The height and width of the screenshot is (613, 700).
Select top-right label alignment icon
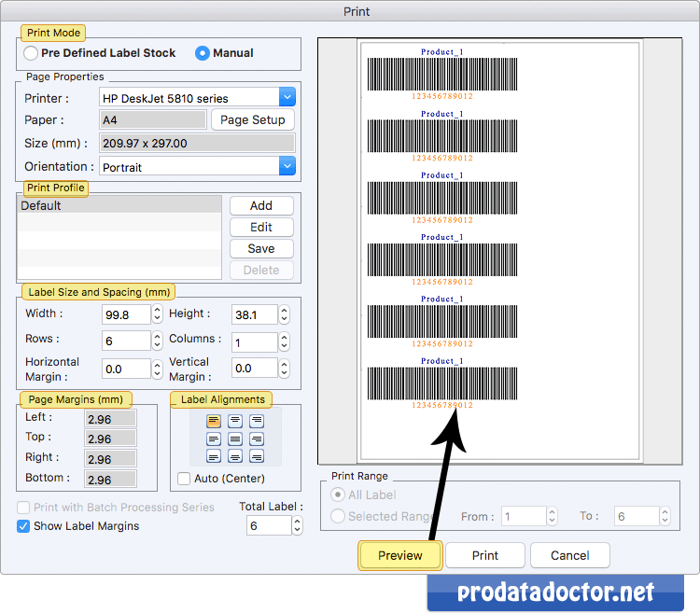tap(257, 421)
